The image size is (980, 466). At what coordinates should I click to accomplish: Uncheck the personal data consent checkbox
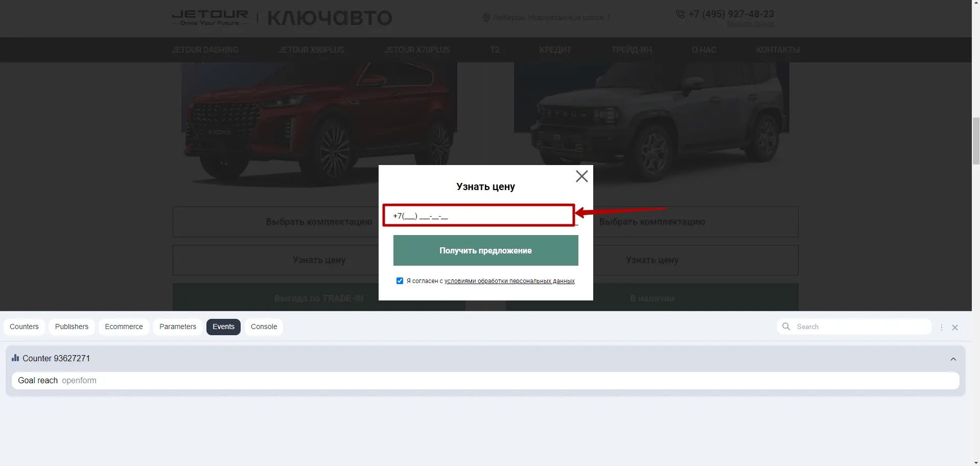coord(400,281)
